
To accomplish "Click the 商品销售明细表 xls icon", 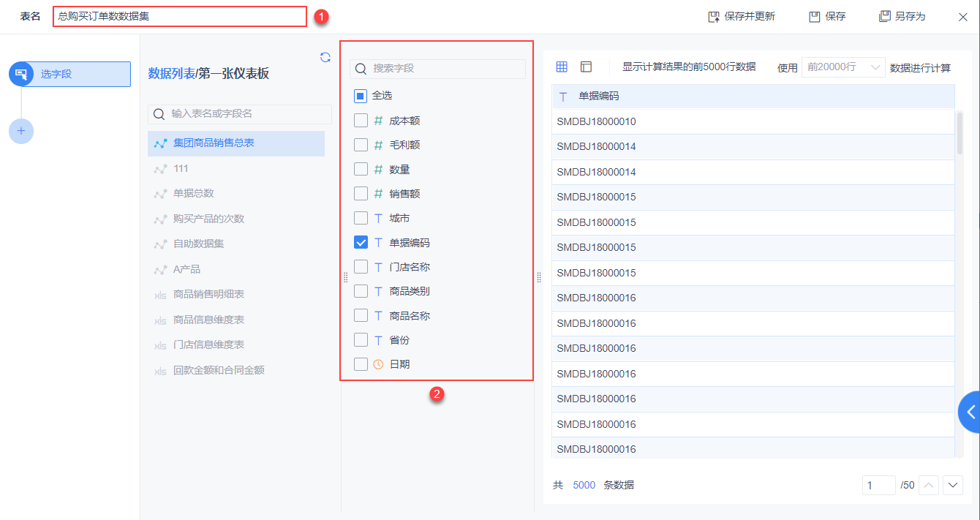I will point(161,295).
